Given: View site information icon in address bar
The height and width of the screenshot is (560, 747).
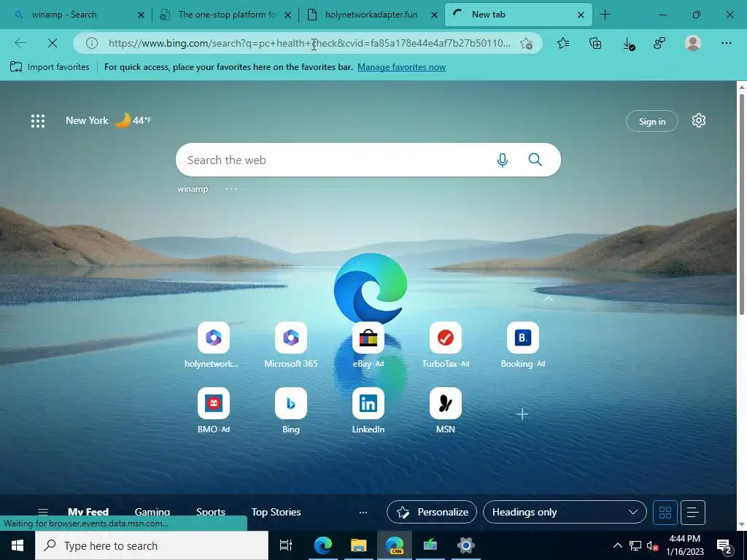Looking at the screenshot, I should click(91, 43).
